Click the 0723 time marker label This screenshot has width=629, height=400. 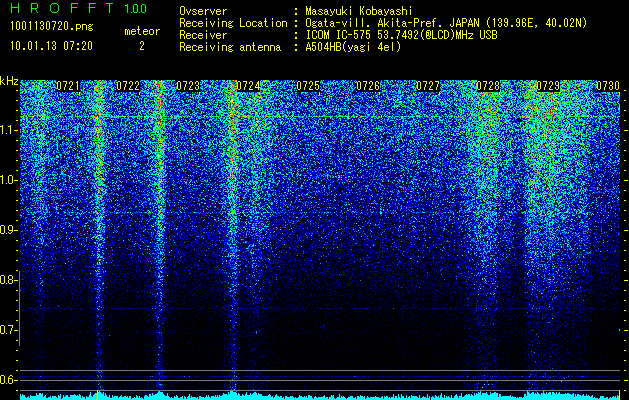pos(188,86)
